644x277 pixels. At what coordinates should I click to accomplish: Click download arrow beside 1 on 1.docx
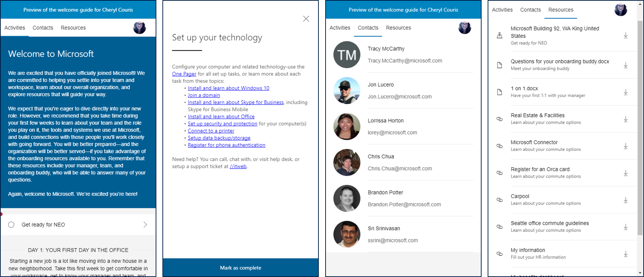[625, 92]
